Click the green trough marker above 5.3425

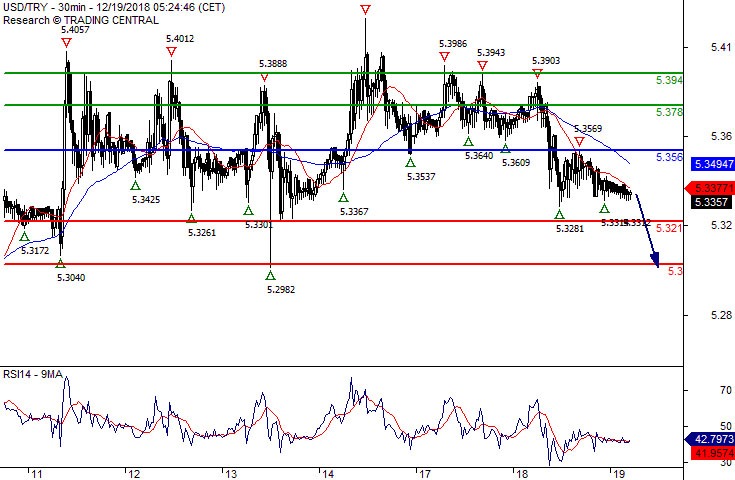(135, 185)
